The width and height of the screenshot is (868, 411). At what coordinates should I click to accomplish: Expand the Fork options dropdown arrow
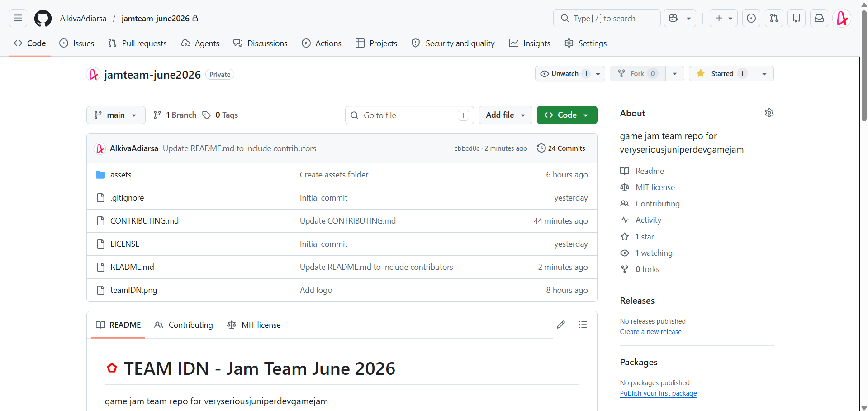pyautogui.click(x=675, y=74)
